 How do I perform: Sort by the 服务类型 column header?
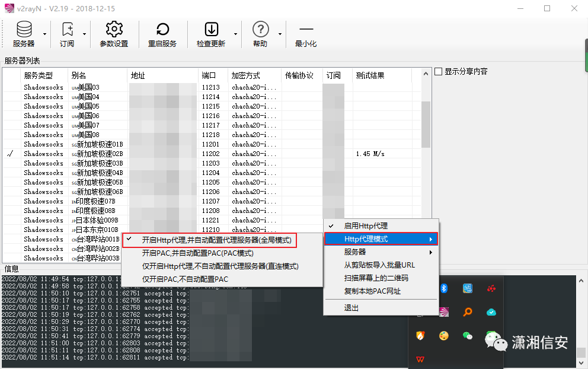pyautogui.click(x=44, y=75)
